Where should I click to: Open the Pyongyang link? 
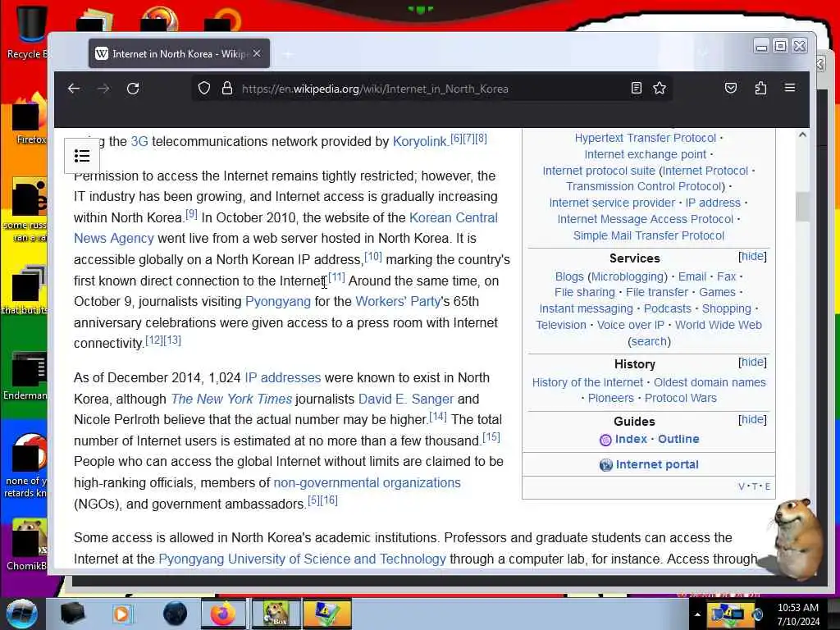pyautogui.click(x=277, y=302)
